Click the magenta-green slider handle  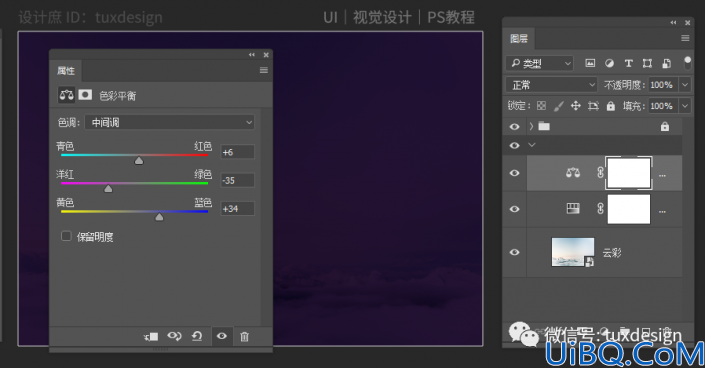click(108, 189)
